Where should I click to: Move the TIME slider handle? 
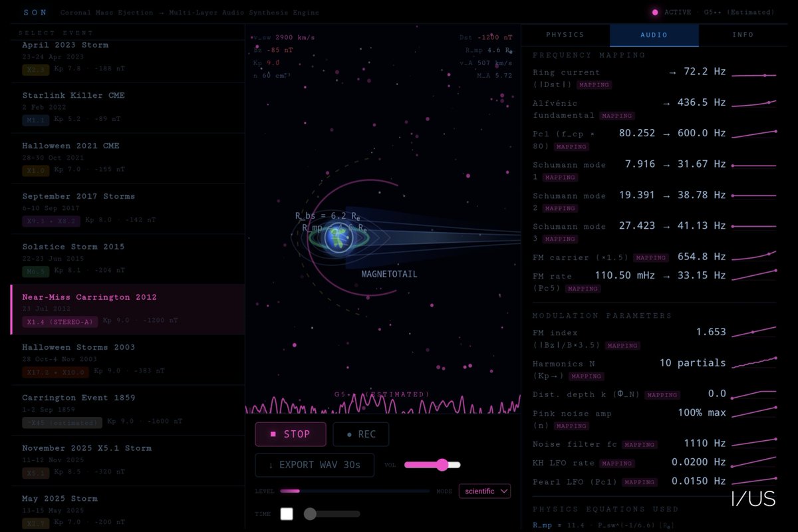pyautogui.click(x=310, y=514)
